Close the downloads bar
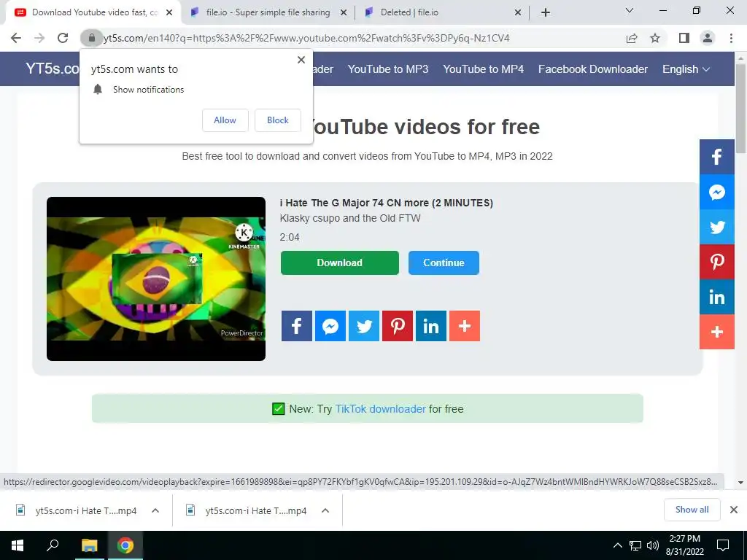747x560 pixels. click(734, 510)
